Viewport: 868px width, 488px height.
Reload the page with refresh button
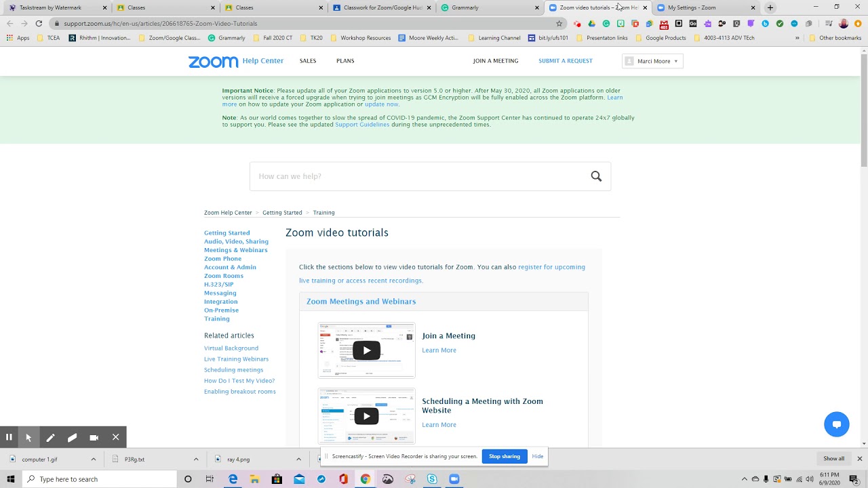(x=39, y=23)
